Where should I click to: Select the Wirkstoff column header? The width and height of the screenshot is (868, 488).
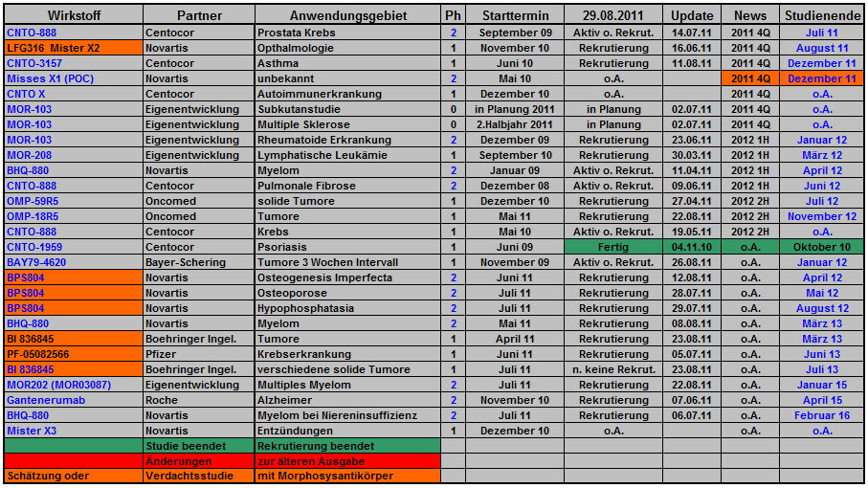[x=74, y=15]
